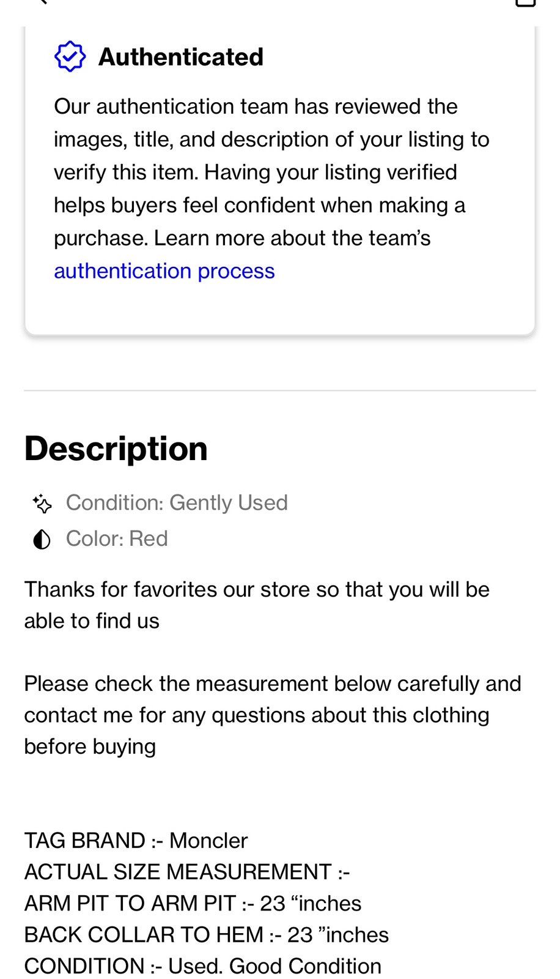Tap the Condition: Gently Used label

[x=177, y=503]
